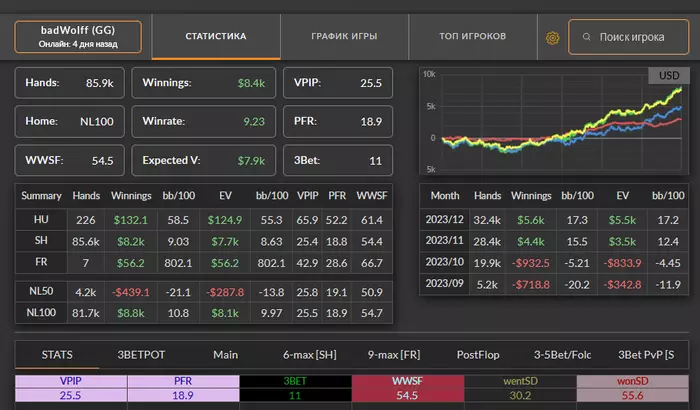Click the NL50 row label
The height and width of the screenshot is (410, 700).
[x=41, y=291]
